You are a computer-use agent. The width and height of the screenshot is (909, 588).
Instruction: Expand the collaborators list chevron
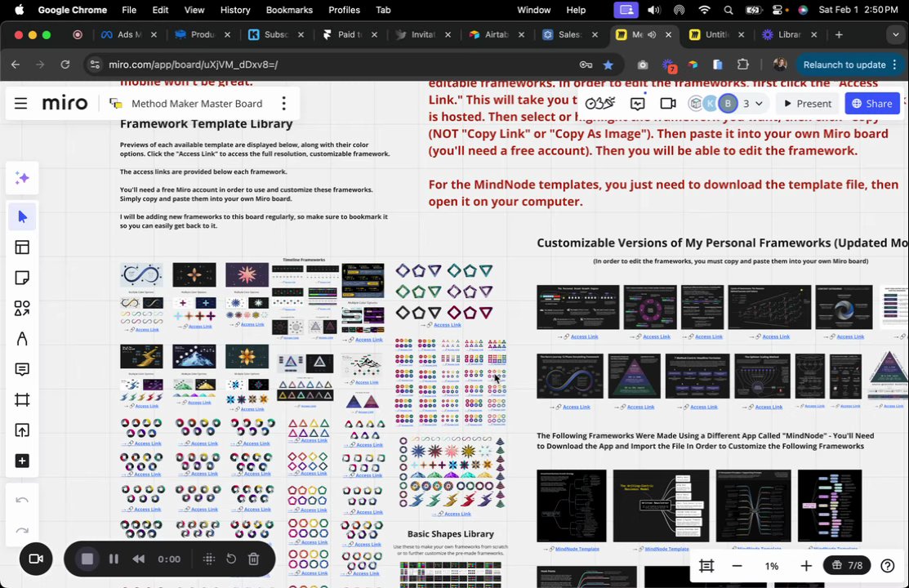(x=759, y=104)
